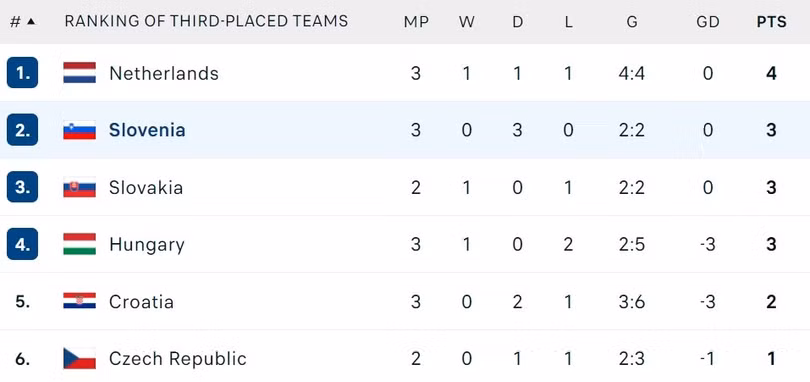Sort table by GD column header
This screenshot has height=382, width=810.
tap(708, 22)
